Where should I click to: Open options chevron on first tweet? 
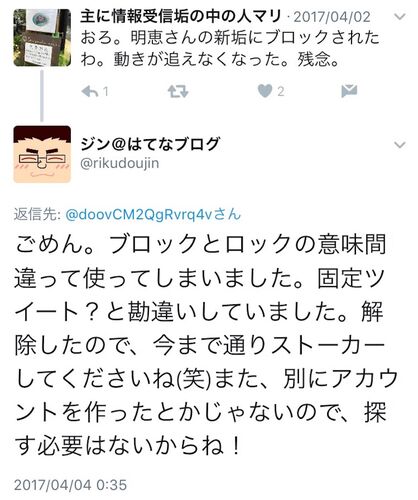tap(400, 16)
